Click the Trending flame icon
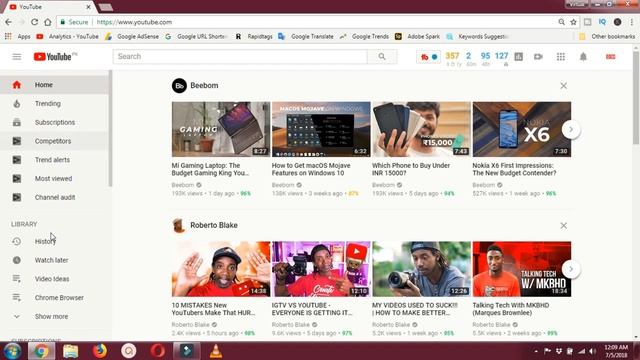This screenshot has width=640, height=360. click(17, 104)
